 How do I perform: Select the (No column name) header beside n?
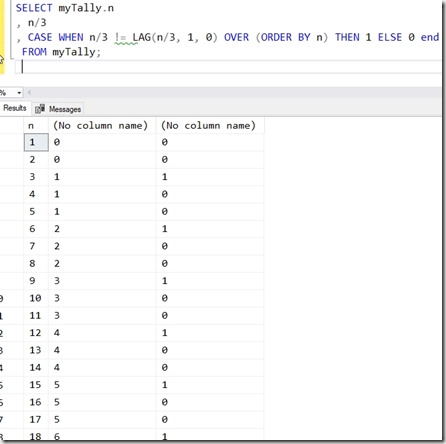click(x=102, y=125)
